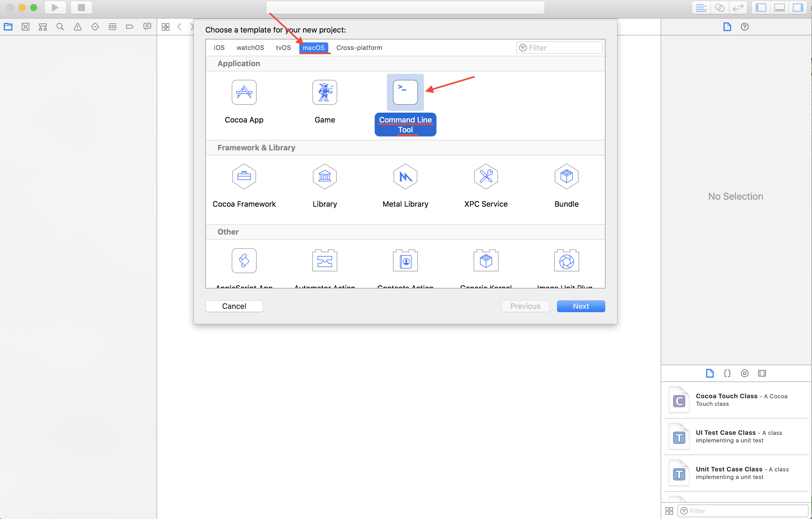The height and width of the screenshot is (519, 812).
Task: Select the iOS tab
Action: pos(219,48)
